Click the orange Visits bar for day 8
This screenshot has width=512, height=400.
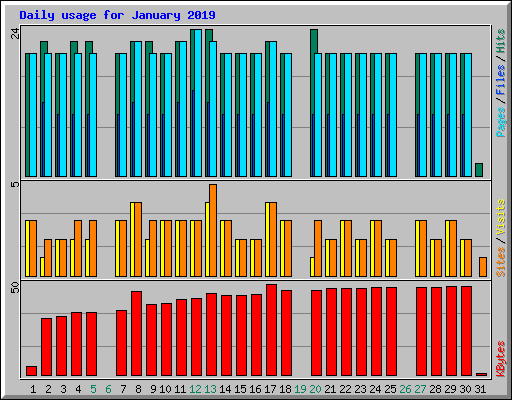138,239
